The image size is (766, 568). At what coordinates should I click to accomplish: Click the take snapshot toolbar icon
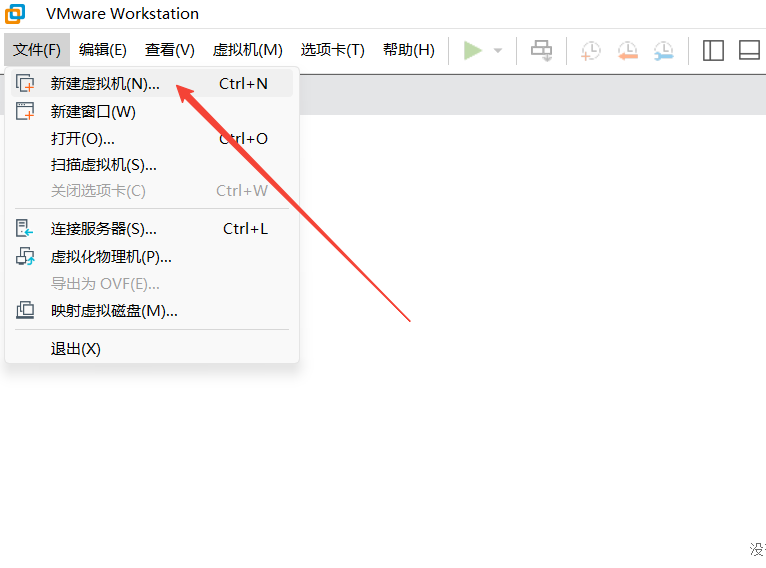click(x=591, y=51)
